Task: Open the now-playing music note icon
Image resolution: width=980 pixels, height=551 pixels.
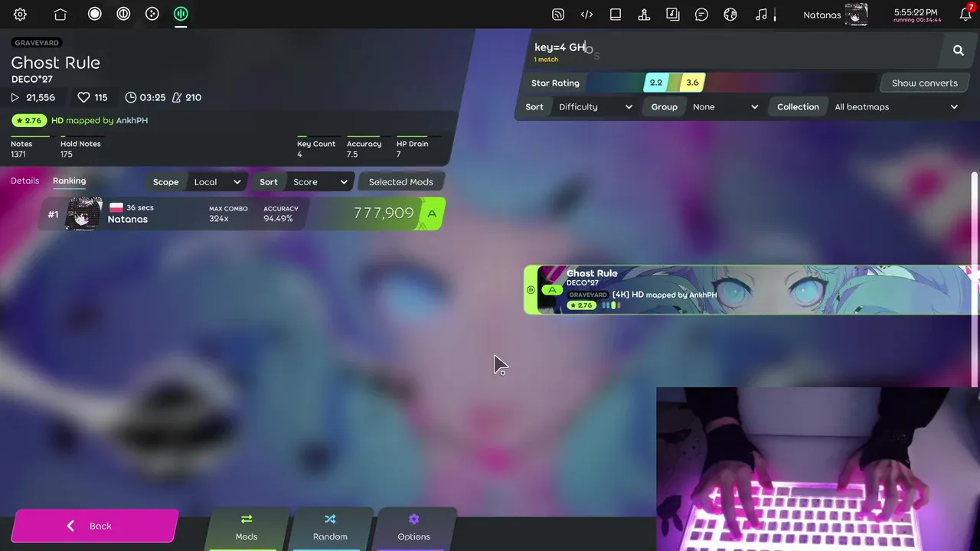Action: coord(761,14)
